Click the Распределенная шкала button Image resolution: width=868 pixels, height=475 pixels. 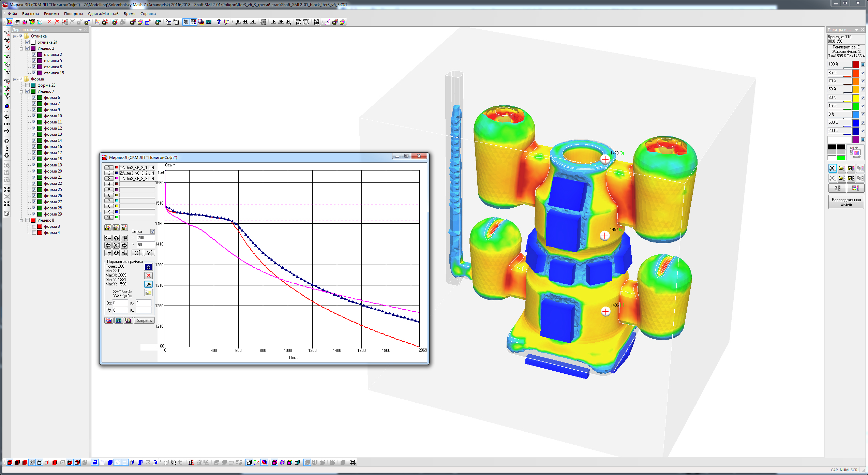pyautogui.click(x=846, y=202)
